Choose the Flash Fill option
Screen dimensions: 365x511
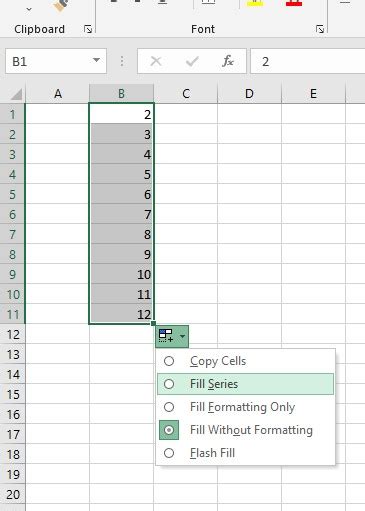[x=245, y=453]
